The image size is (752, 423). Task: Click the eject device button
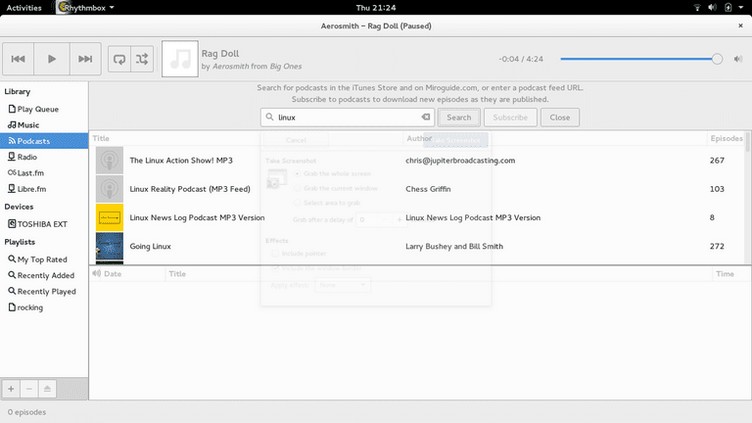(x=47, y=388)
